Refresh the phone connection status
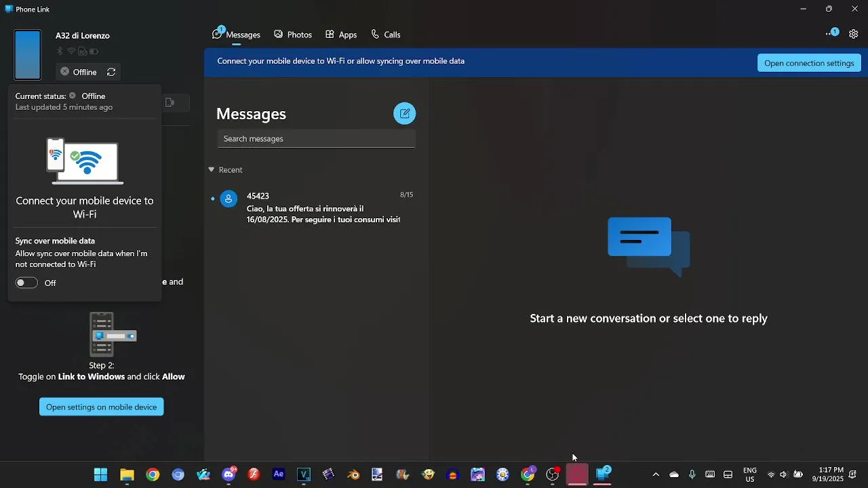 (111, 72)
